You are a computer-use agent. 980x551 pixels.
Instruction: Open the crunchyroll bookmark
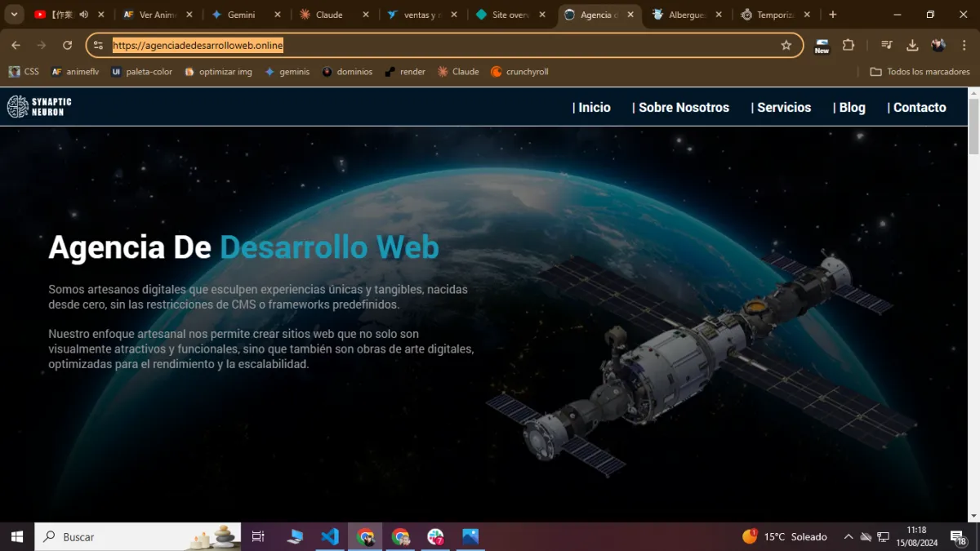[x=519, y=72]
